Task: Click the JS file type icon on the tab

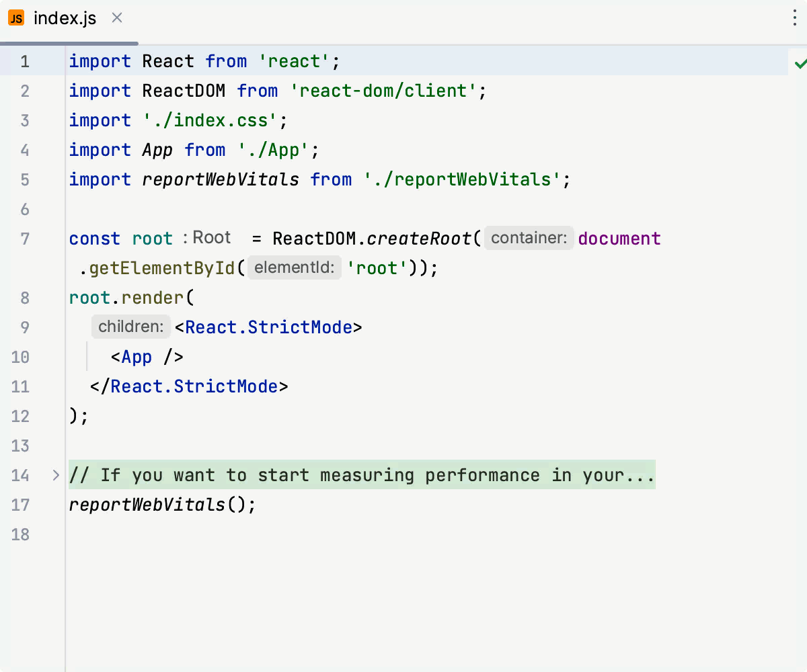Action: coord(15,18)
